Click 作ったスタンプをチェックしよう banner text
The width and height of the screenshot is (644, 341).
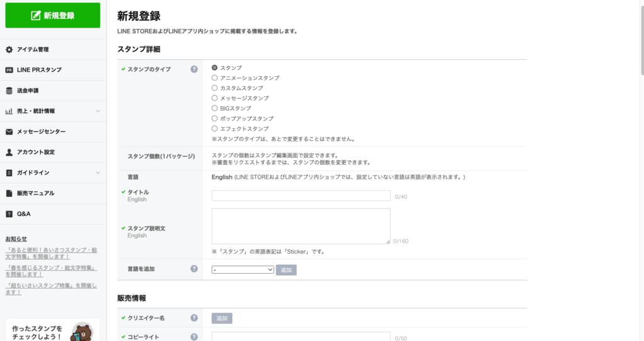point(37,332)
